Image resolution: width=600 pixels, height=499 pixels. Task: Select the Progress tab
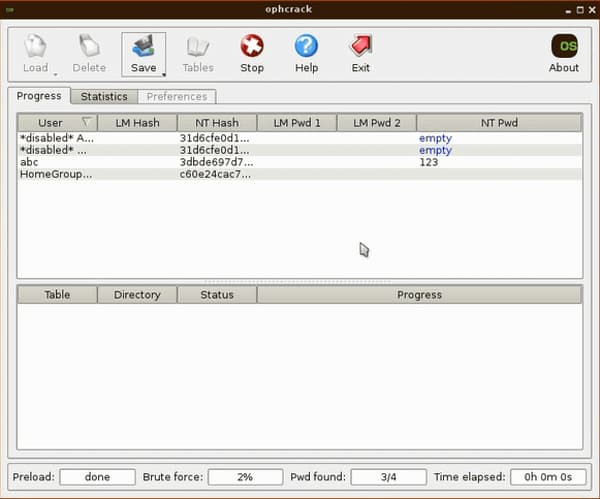point(40,96)
